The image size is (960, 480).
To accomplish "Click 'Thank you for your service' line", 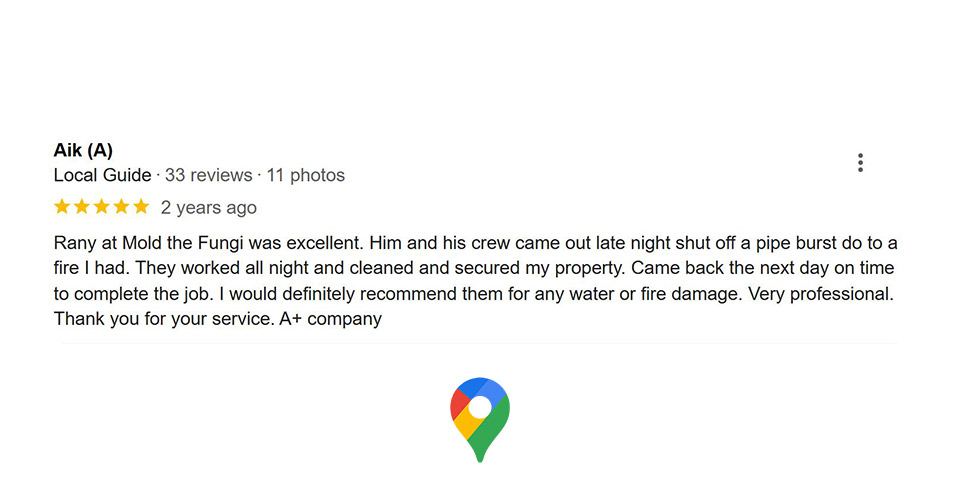I will coord(163,319).
